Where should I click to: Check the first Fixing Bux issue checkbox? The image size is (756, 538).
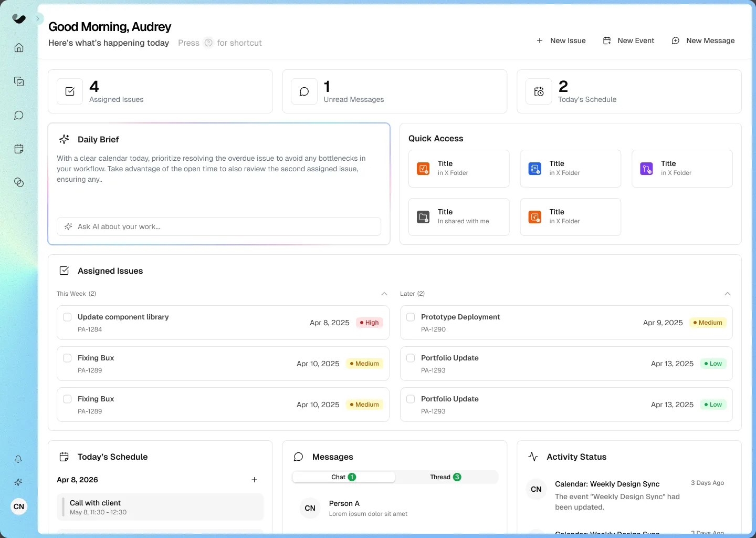pyautogui.click(x=67, y=358)
